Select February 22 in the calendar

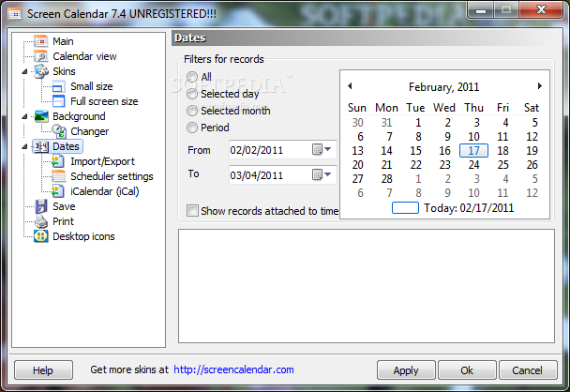[x=416, y=165]
